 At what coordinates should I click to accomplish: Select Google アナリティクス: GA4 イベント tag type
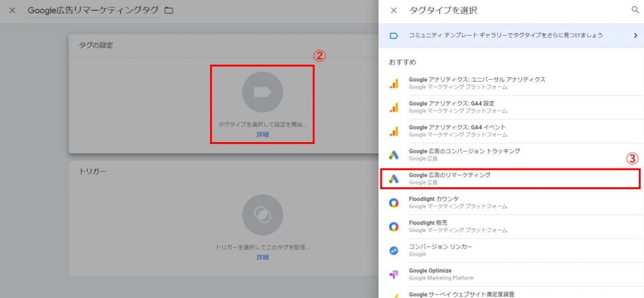(x=511, y=131)
